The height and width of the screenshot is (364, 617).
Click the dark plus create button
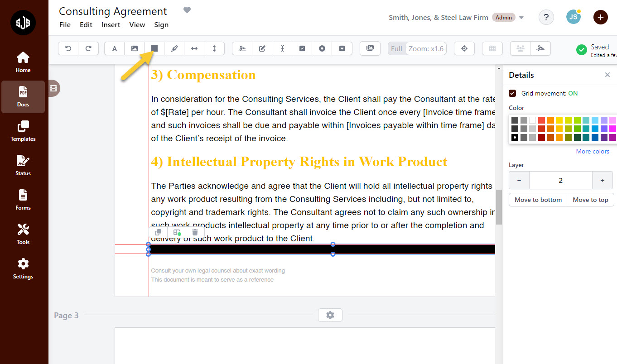600,17
